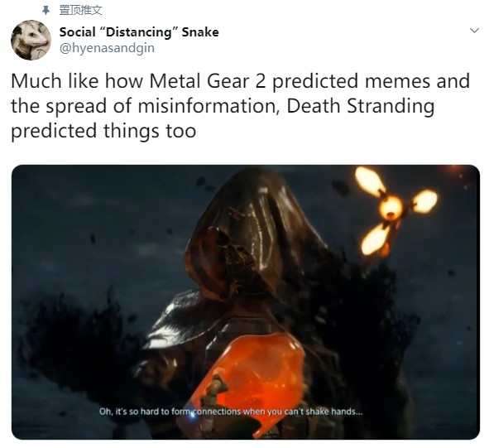Visit the @hyenasandgin handle link
Viewport: 489px width, 448px height.
(107, 48)
